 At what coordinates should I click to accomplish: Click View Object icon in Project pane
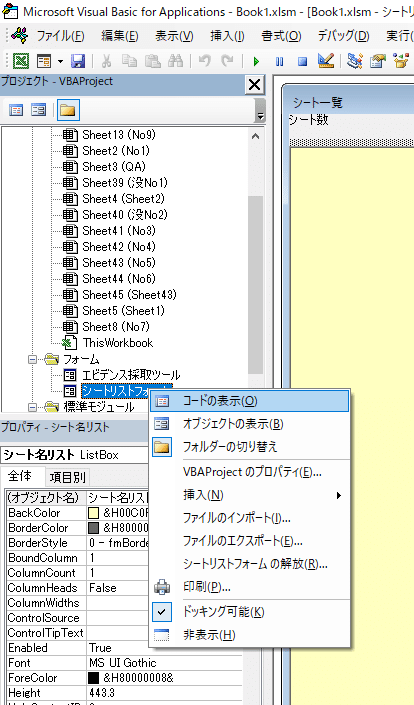39,110
